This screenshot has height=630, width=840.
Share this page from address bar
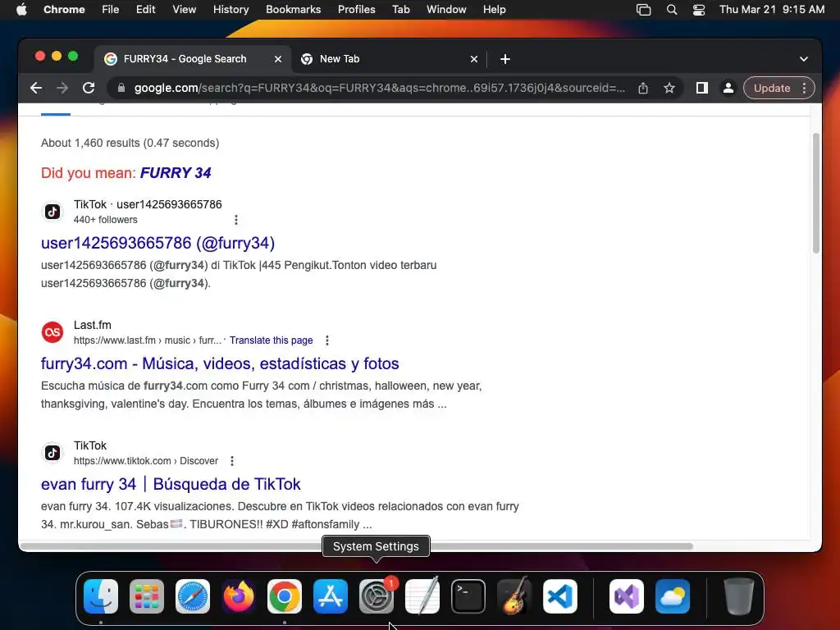tap(643, 88)
